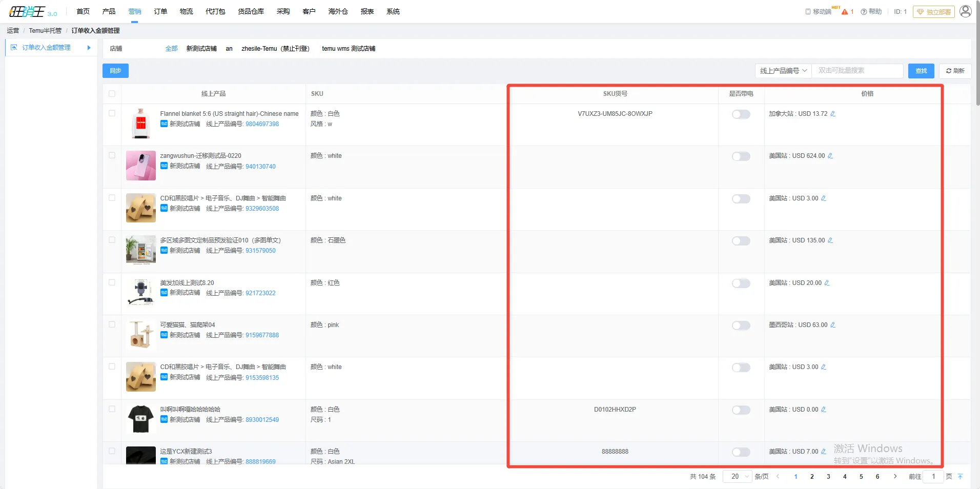This screenshot has height=489, width=980.
Task: Open the 20 条/页 page size dropdown
Action: point(737,476)
